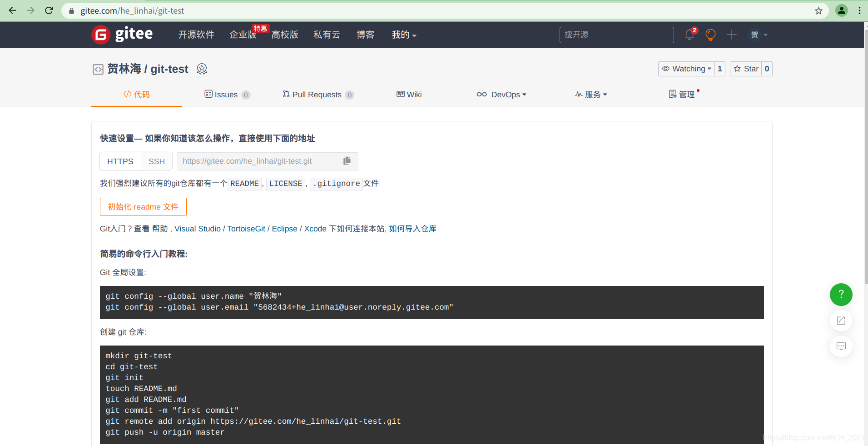Bookmark this page with star icon
868x446 pixels.
coord(818,10)
